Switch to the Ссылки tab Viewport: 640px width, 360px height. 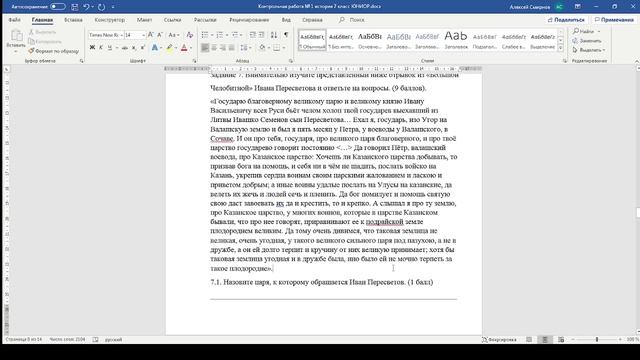(x=172, y=20)
